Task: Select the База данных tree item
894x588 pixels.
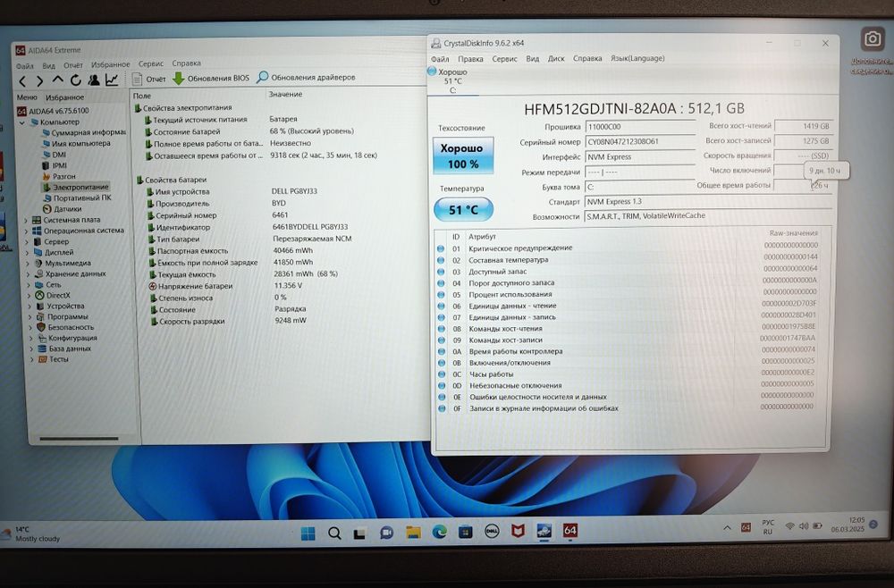Action: point(64,349)
